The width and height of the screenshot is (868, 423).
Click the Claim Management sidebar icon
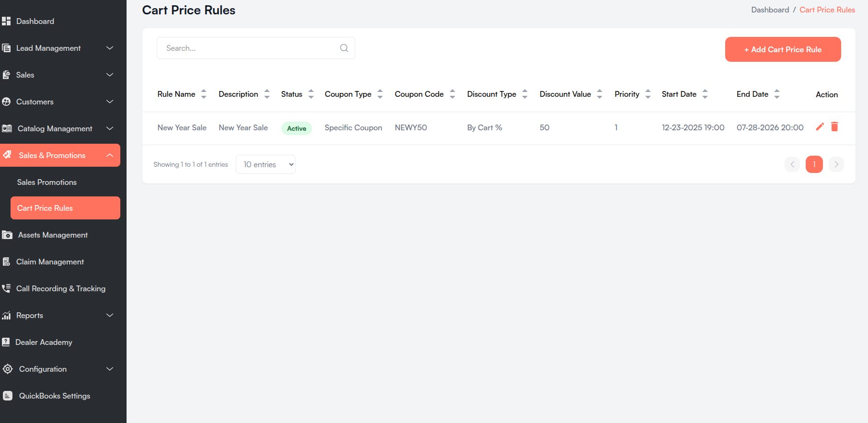[x=6, y=262]
